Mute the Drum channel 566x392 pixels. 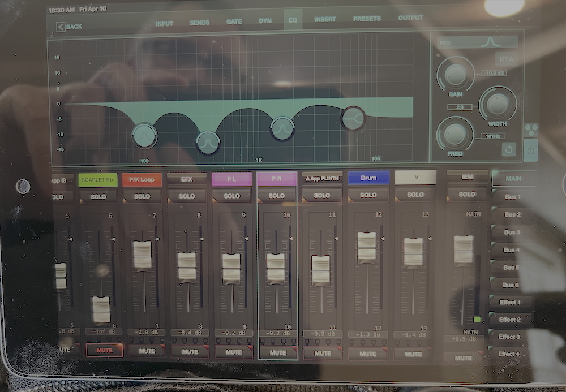click(368, 354)
